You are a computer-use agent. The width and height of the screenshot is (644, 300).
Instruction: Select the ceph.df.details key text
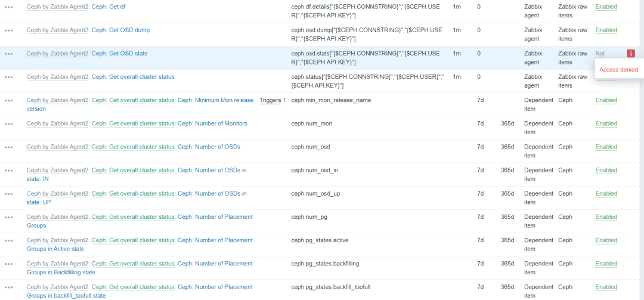pyautogui.click(x=366, y=11)
